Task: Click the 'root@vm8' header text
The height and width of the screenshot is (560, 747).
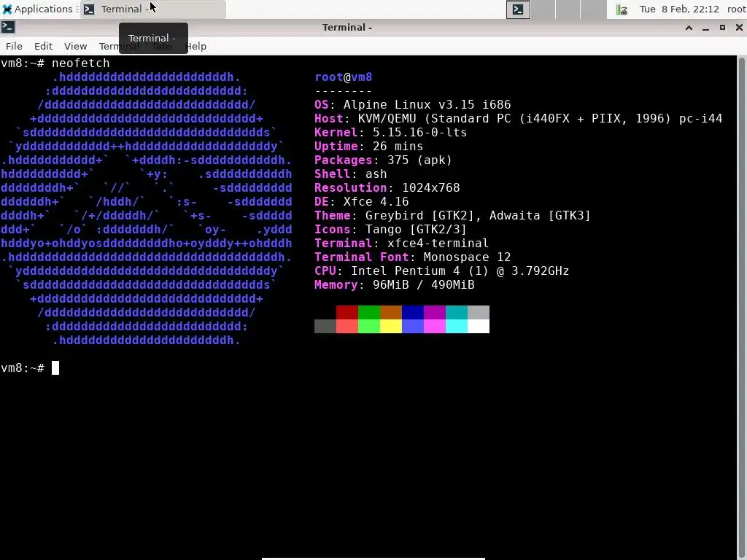Action: [344, 77]
